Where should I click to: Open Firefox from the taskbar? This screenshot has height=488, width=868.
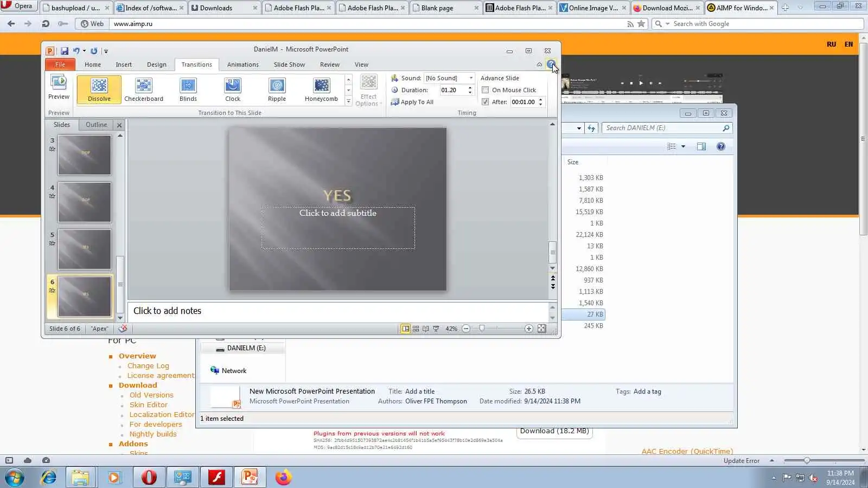(x=283, y=477)
